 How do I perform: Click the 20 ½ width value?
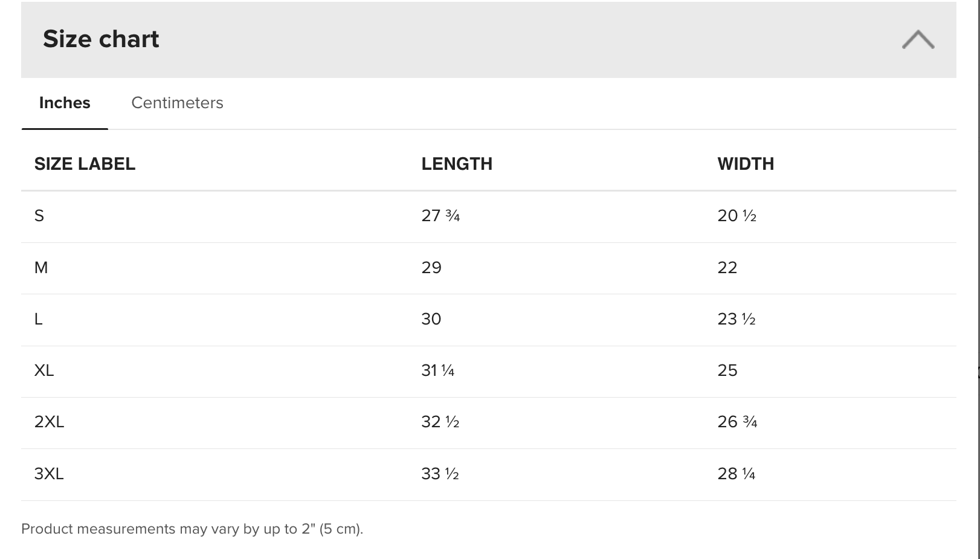(x=737, y=216)
